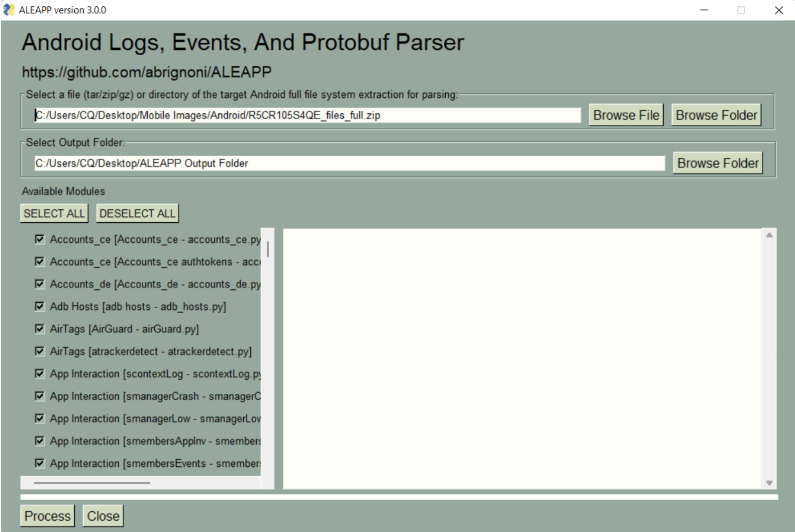Click the large log output text area
This screenshot has height=532, width=795.
(x=522, y=358)
